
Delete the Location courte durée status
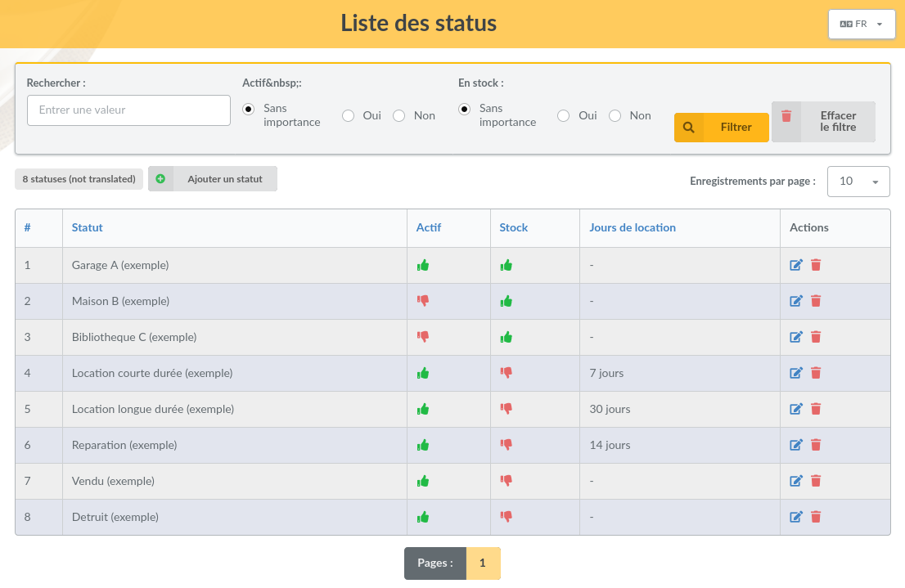(816, 373)
